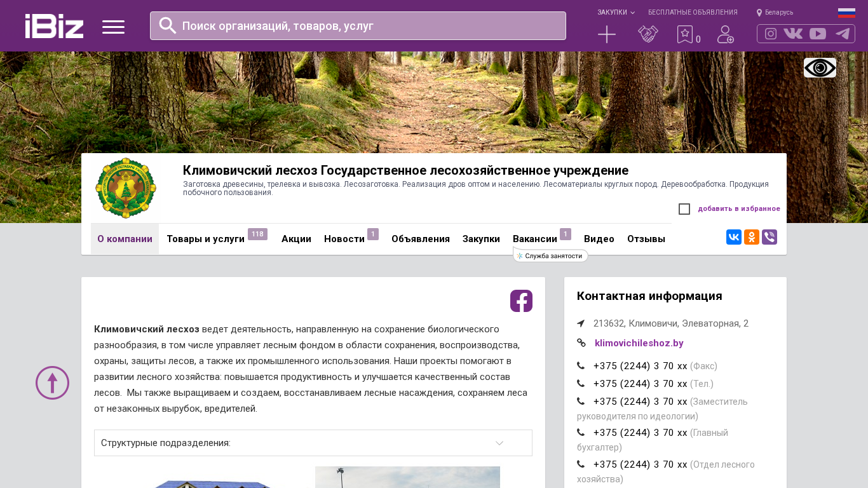Share via Viber icon
Image resolution: width=868 pixels, height=488 pixels.
[x=770, y=237]
